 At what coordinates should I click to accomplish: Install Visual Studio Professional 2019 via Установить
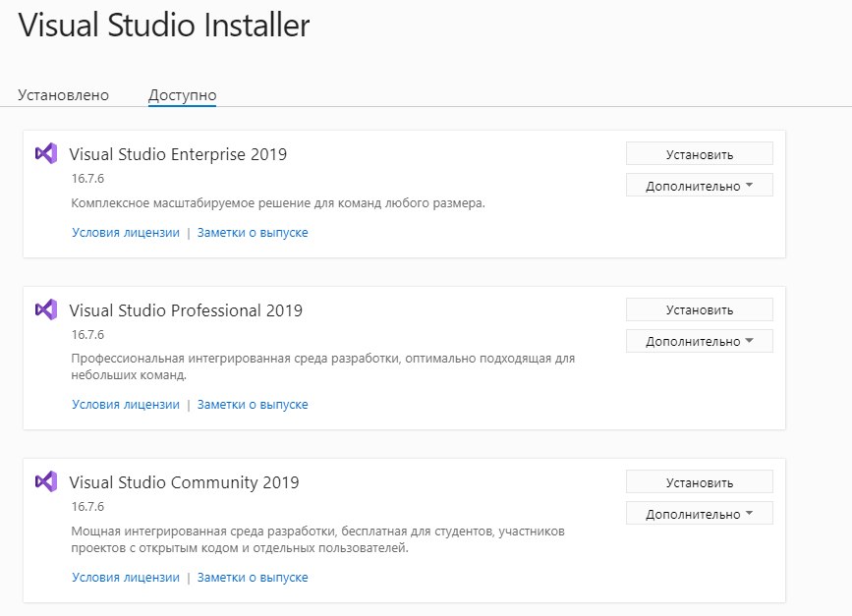[x=700, y=309]
